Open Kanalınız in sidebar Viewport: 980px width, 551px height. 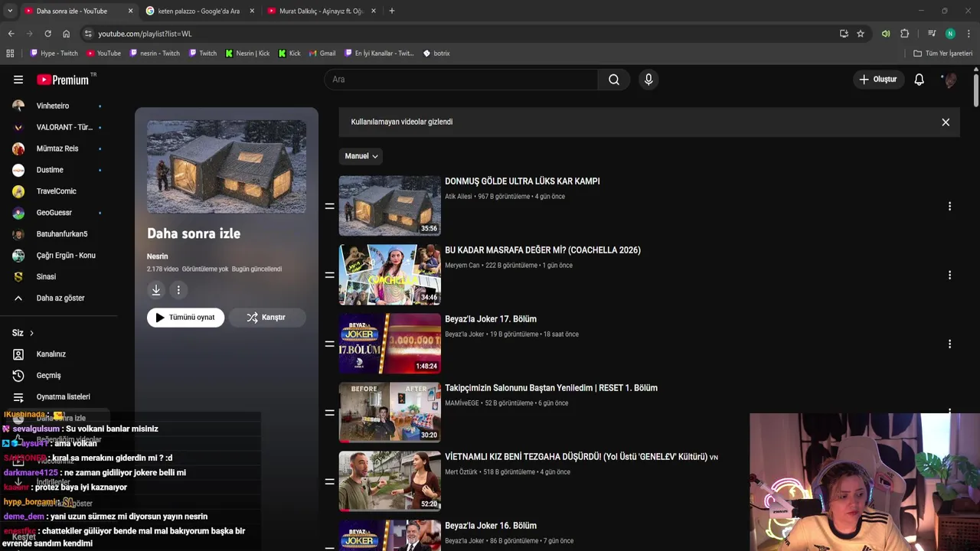click(51, 354)
